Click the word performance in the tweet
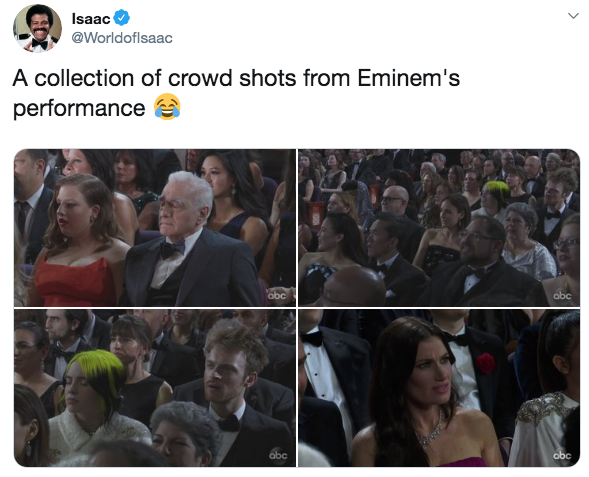The height and width of the screenshot is (477, 589). pyautogui.click(x=79, y=109)
